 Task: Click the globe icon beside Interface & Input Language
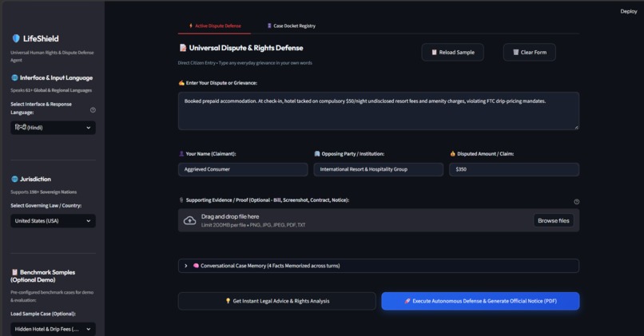pos(15,77)
